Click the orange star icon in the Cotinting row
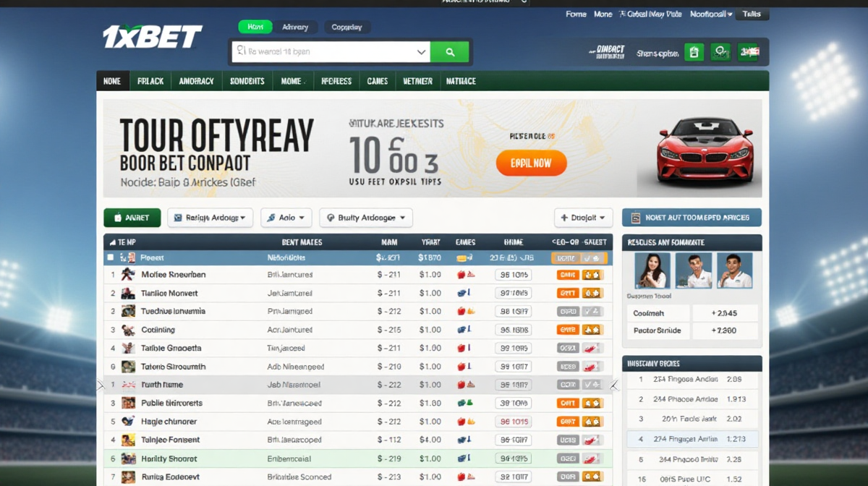The height and width of the screenshot is (486, 868). tap(592, 330)
